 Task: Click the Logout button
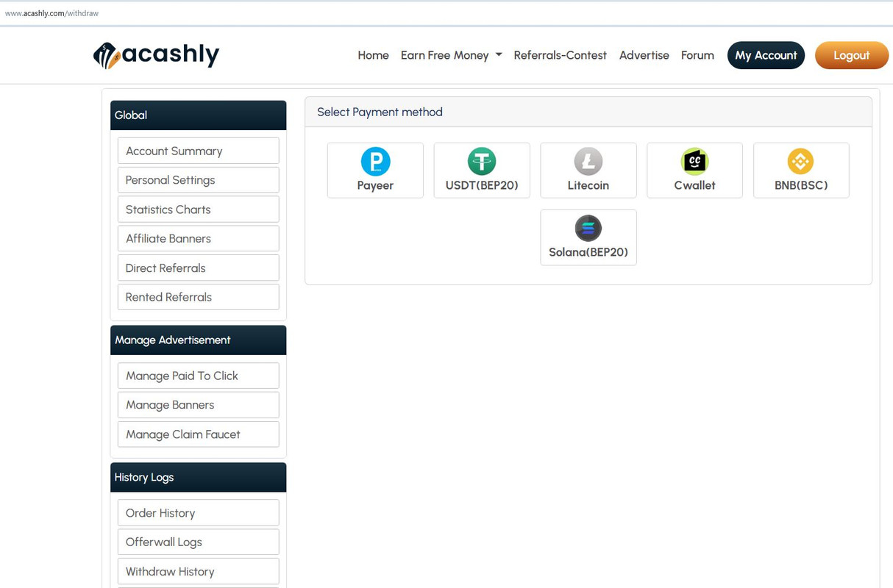pyautogui.click(x=852, y=55)
